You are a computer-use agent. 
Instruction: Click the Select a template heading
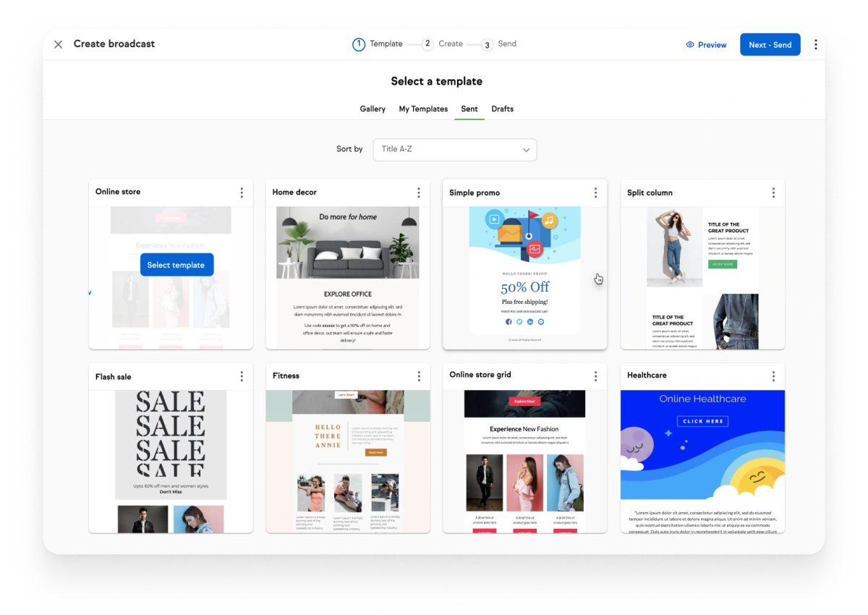[x=437, y=82]
